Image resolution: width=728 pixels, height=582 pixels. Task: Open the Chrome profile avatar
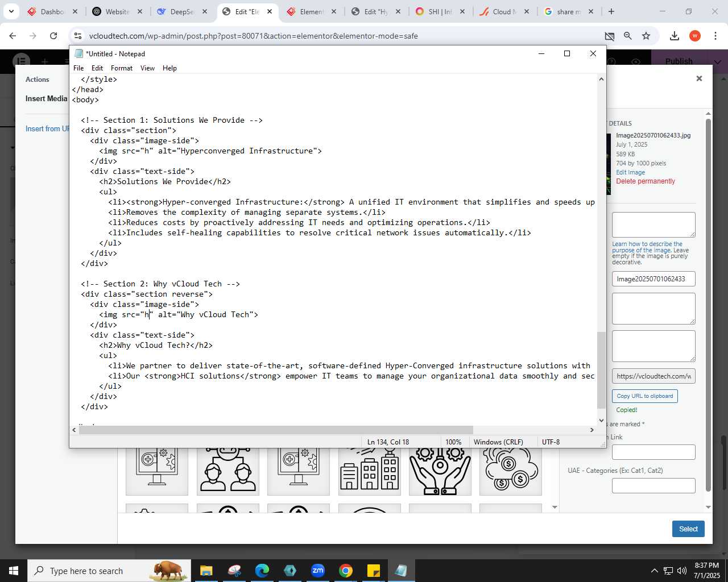694,36
